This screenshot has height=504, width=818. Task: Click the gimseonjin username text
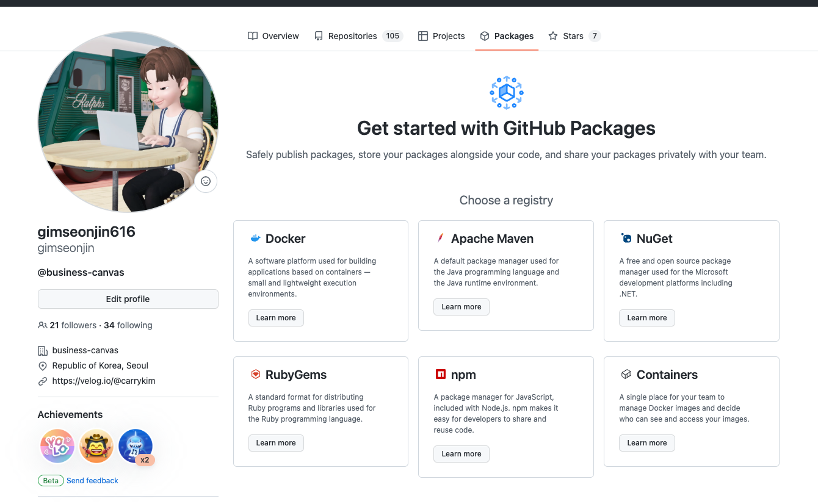click(x=66, y=248)
